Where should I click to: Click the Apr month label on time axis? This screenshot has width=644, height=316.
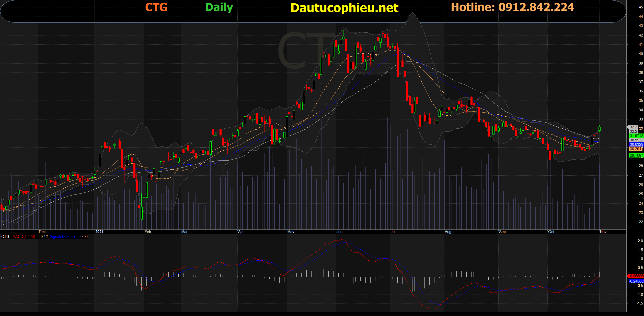pyautogui.click(x=241, y=232)
